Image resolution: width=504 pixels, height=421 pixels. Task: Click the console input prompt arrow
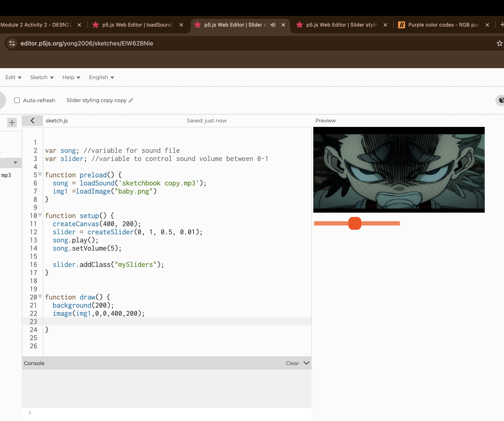click(x=30, y=413)
